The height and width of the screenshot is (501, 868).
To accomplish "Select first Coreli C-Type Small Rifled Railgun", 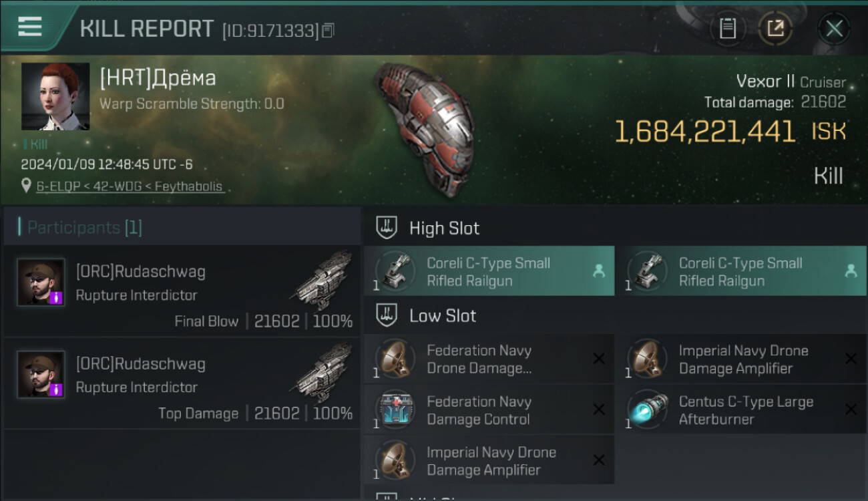I will pyautogui.click(x=488, y=272).
